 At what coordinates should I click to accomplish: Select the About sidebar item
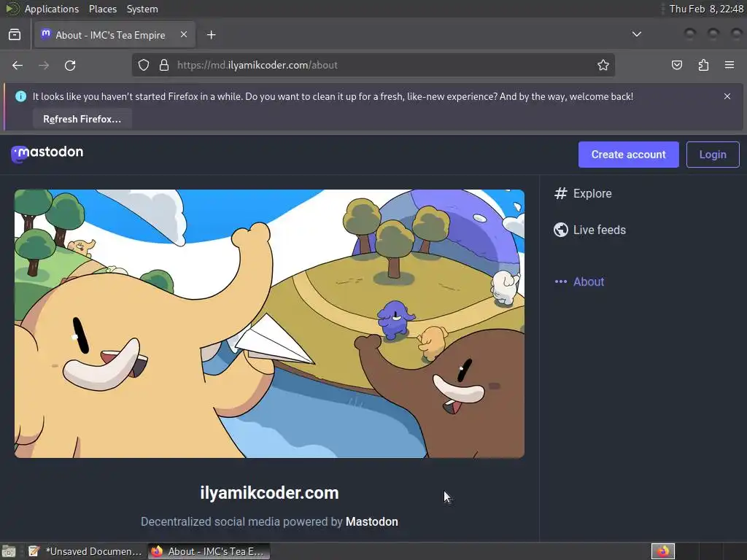click(x=579, y=281)
